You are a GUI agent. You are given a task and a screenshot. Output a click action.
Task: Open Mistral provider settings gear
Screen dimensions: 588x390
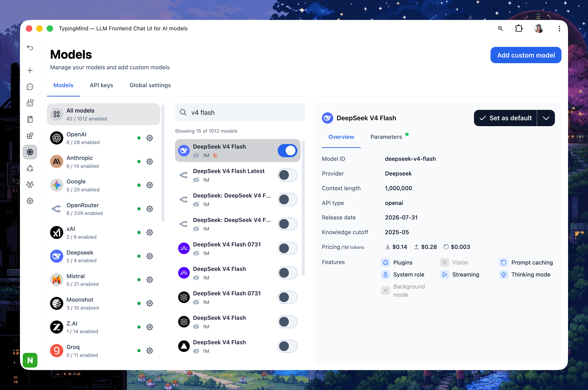(x=150, y=280)
